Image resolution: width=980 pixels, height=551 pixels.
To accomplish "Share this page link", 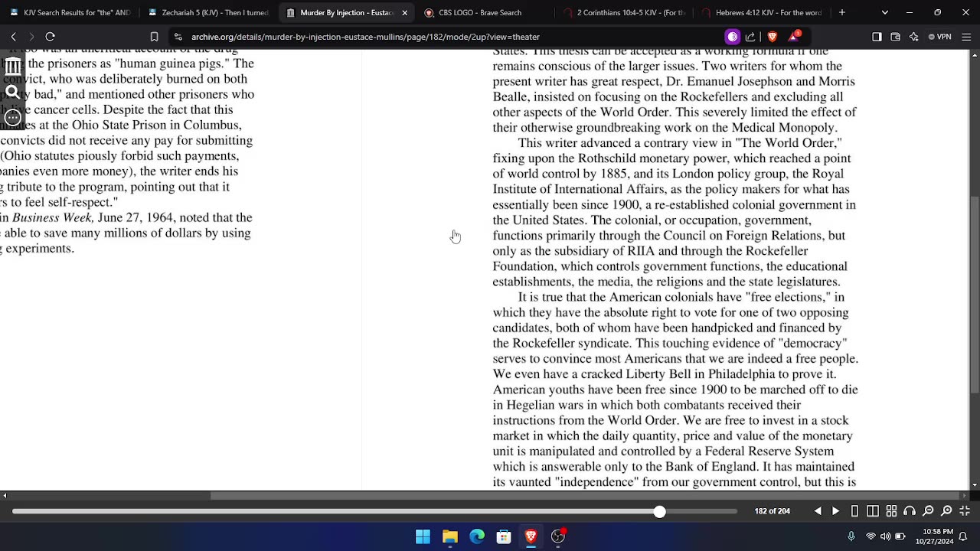I will coord(750,37).
